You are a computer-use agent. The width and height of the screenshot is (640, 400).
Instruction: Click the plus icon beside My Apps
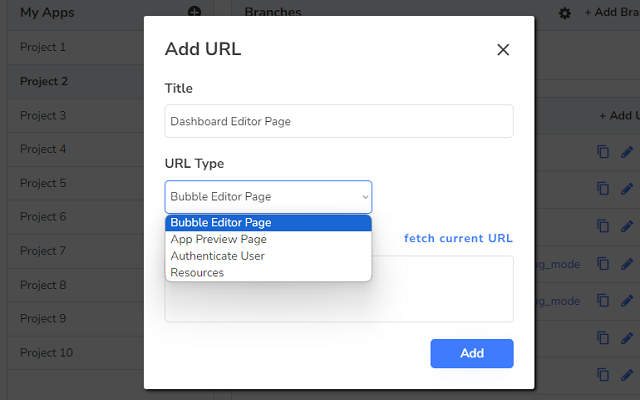pos(194,12)
